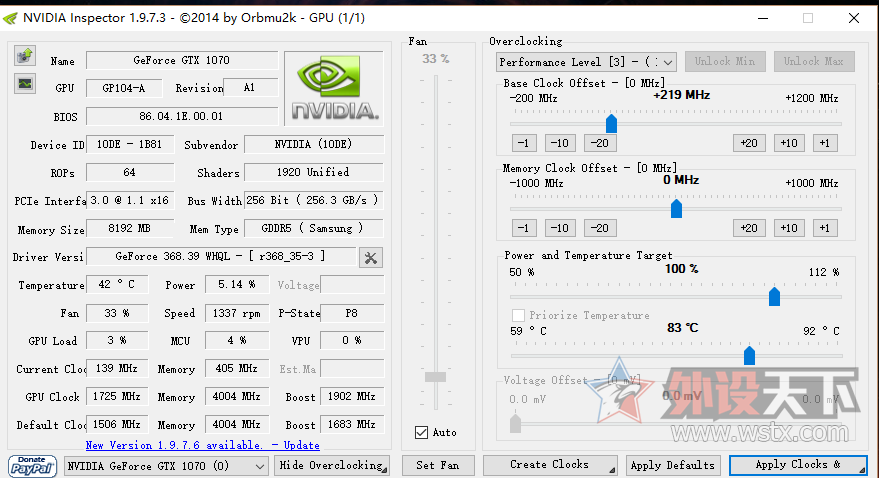879x478 pixels.
Task: Click Base Clock -10 button
Action: coord(559,143)
